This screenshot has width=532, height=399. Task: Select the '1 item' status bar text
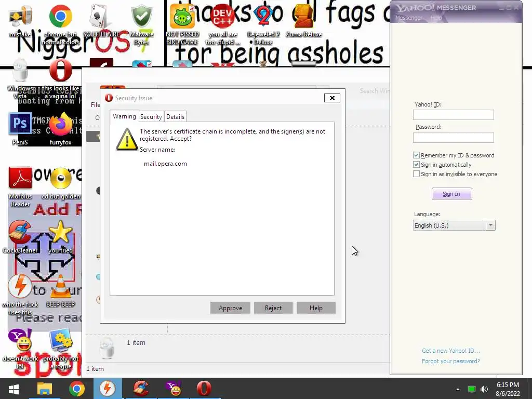click(x=95, y=369)
